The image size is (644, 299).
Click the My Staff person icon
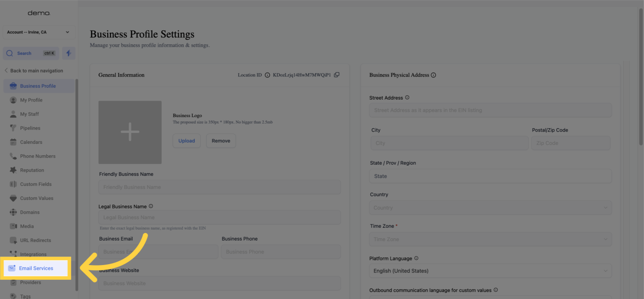[x=13, y=114]
